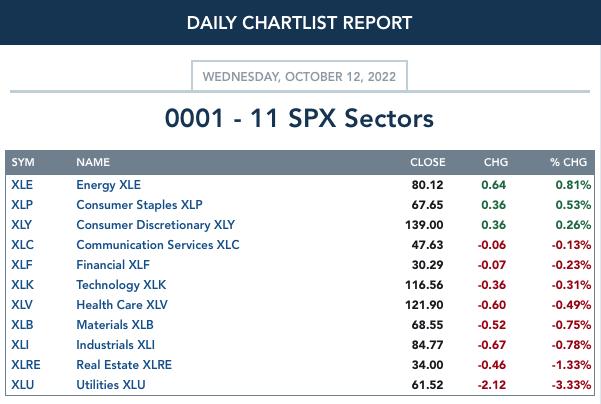Open the Materials XLB link
This screenshot has width=601, height=404.
pos(115,325)
